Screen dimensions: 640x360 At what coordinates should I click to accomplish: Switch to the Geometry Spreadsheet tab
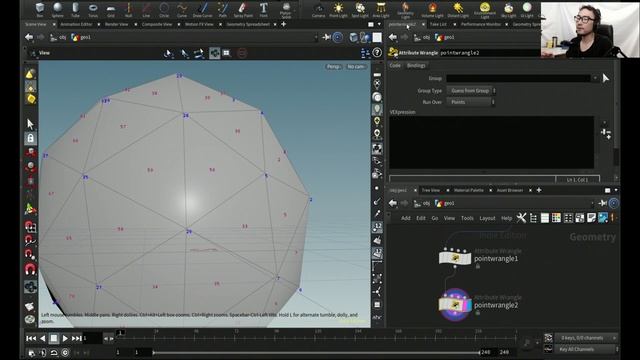(x=248, y=24)
